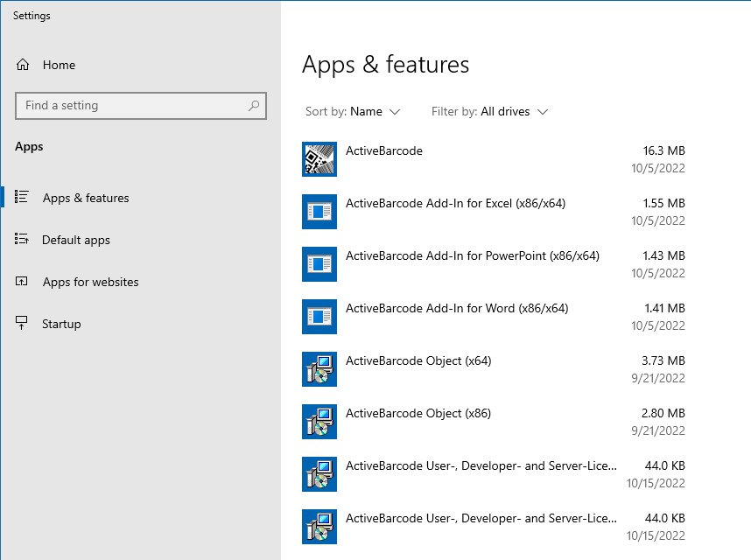This screenshot has width=751, height=560.
Task: Click the 1.55 MB size value
Action: [663, 203]
